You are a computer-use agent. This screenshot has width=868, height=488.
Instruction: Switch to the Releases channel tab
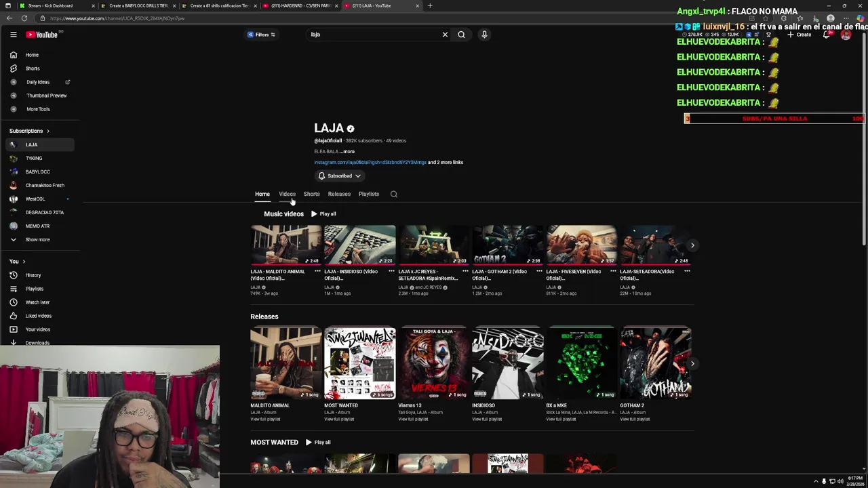[339, 194]
